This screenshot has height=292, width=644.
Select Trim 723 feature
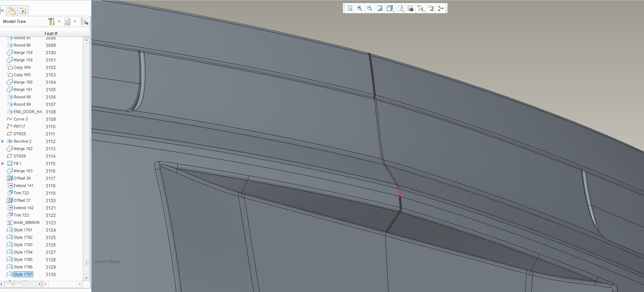21,215
